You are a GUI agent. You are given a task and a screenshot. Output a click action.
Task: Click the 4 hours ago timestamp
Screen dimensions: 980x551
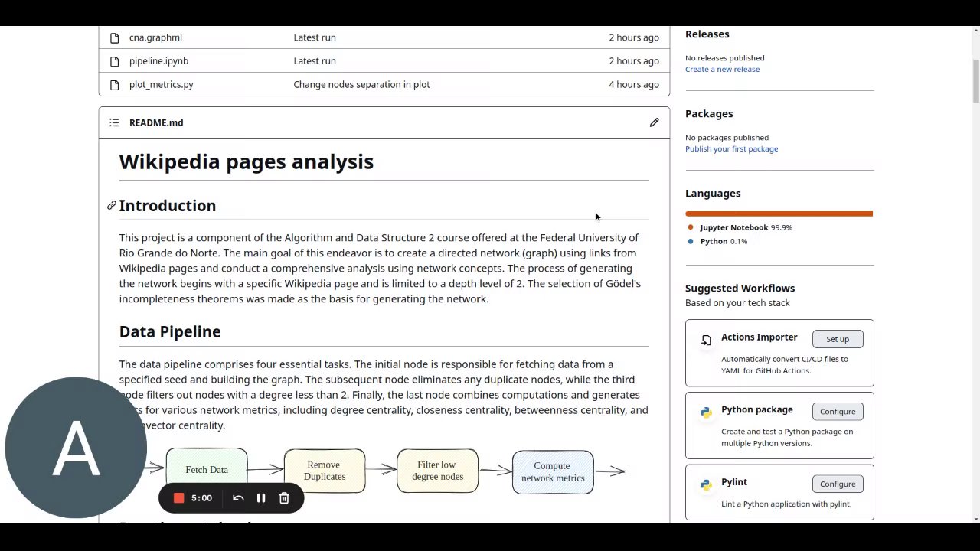(x=634, y=85)
